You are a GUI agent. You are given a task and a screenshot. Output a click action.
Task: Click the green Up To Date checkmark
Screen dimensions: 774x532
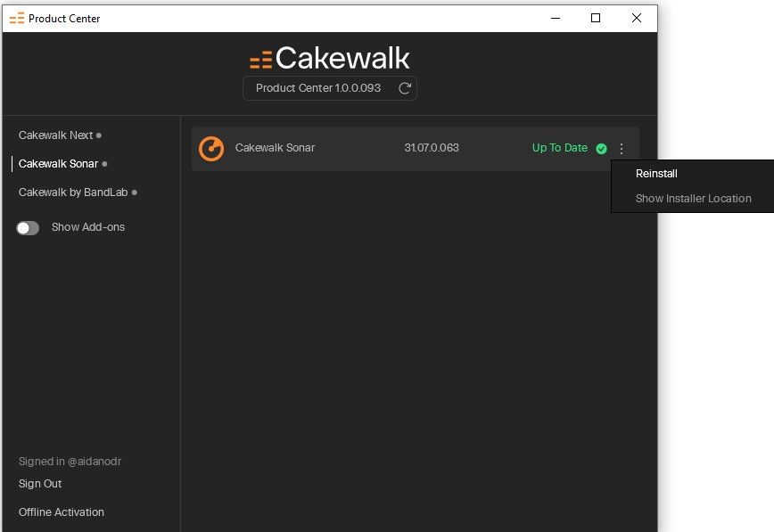[x=601, y=149]
